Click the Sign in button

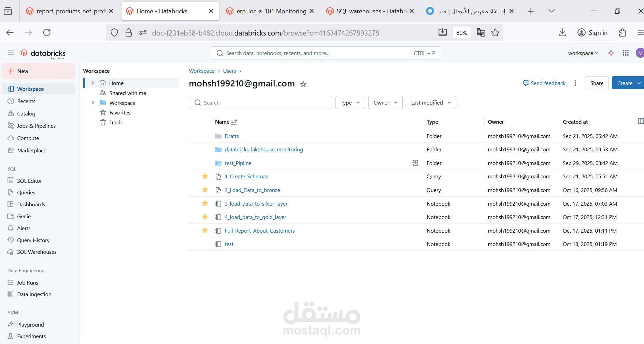[592, 32]
